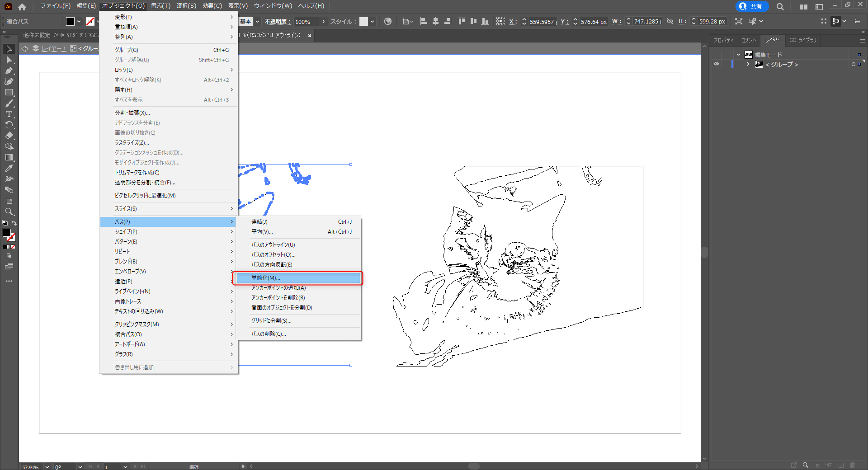Click the swap fill and stroke arrows
Viewport: 868px width, 470px height.
(x=14, y=223)
